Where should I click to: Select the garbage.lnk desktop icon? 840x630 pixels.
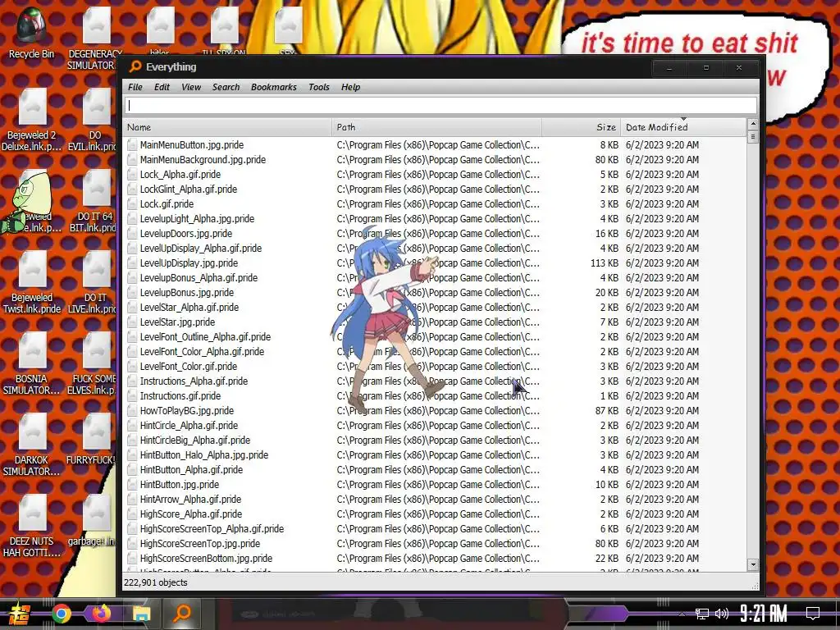95,521
